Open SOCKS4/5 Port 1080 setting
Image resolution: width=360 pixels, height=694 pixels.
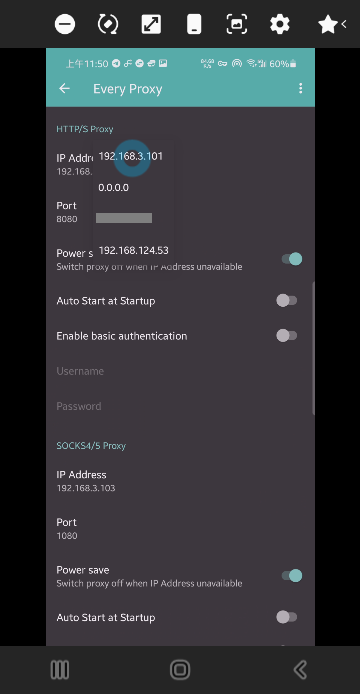(x=180, y=528)
